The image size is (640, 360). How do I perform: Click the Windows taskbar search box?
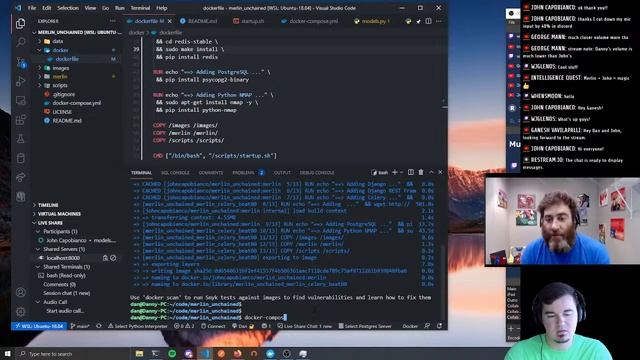73,353
